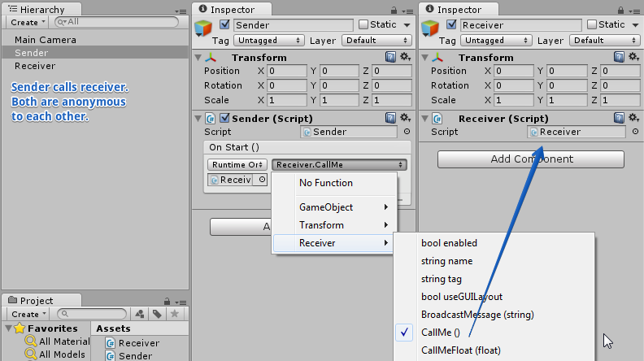The image size is (644, 361).
Task: Open Receiver submenu in function list
Action: point(334,243)
